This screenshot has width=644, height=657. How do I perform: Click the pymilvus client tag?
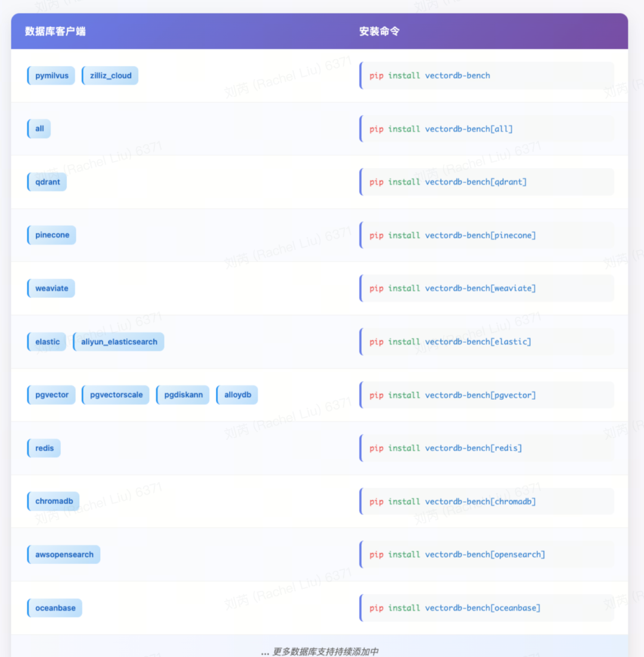pos(51,75)
